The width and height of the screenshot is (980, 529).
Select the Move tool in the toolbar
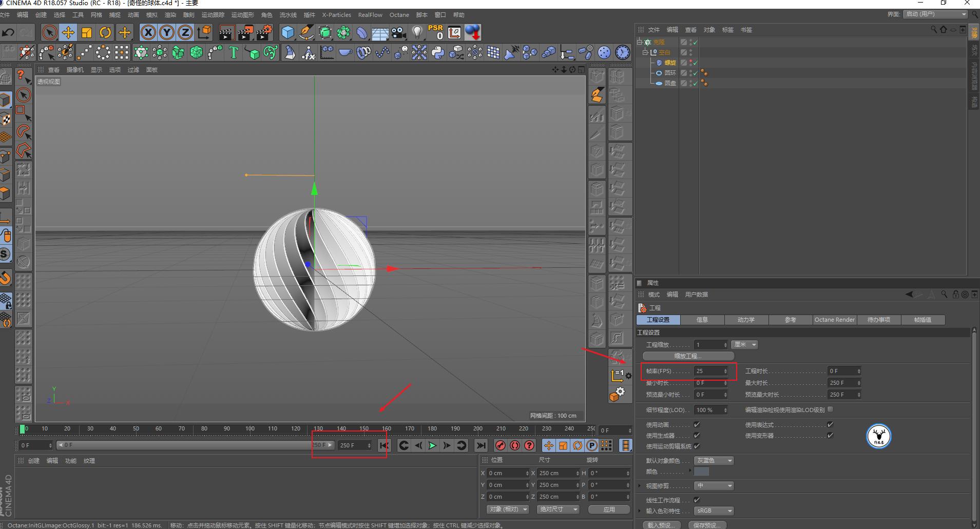pos(68,32)
